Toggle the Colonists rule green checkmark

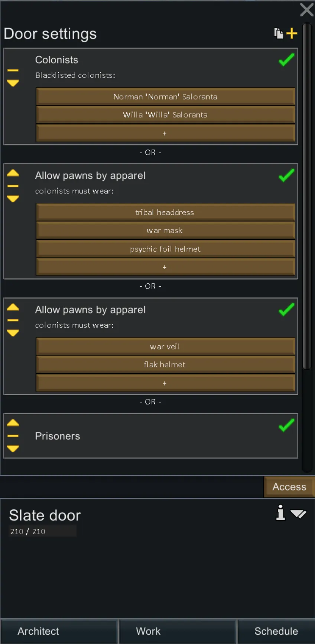[x=286, y=60]
